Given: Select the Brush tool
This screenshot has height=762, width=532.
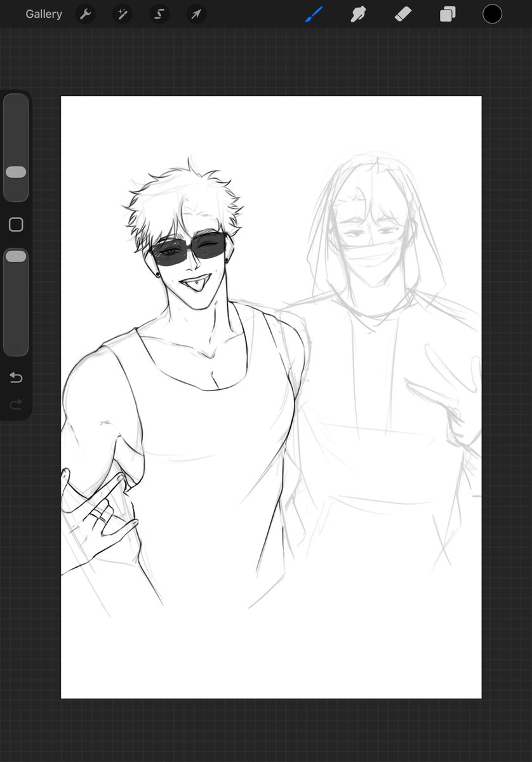Looking at the screenshot, I should click(x=314, y=14).
